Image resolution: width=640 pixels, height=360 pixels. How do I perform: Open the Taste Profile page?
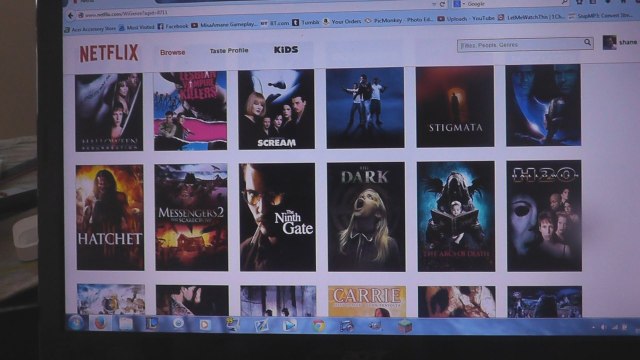tap(229, 51)
